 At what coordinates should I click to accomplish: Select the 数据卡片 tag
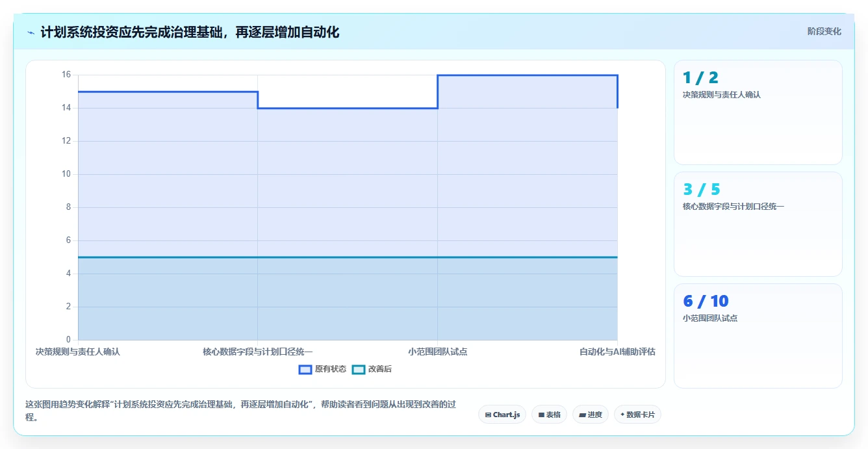pos(637,415)
